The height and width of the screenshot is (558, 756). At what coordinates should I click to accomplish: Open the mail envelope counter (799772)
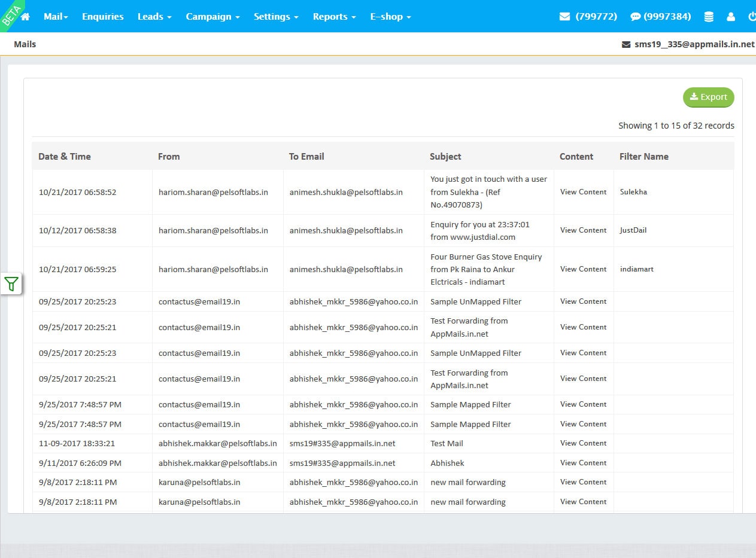(589, 17)
